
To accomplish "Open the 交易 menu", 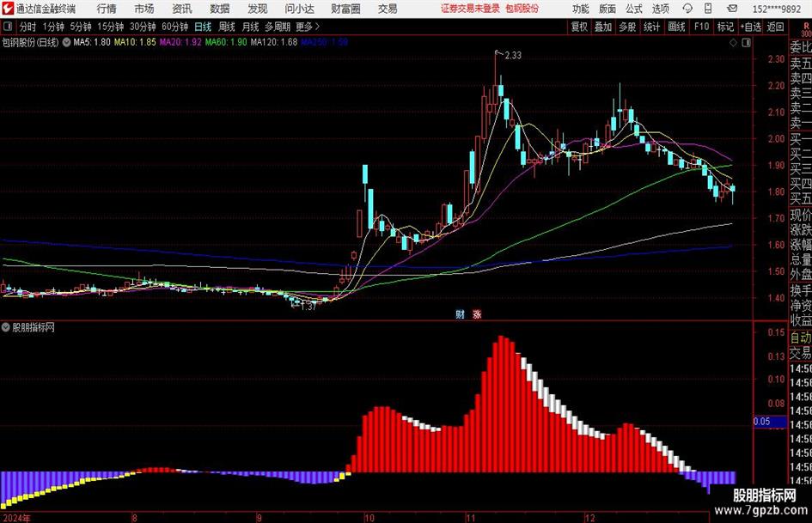I will [388, 9].
